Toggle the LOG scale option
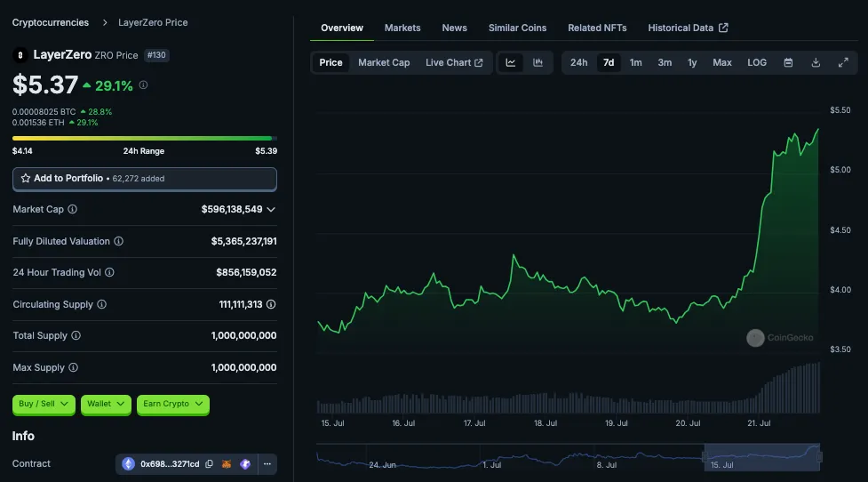Image resolution: width=868 pixels, height=482 pixels. click(757, 62)
